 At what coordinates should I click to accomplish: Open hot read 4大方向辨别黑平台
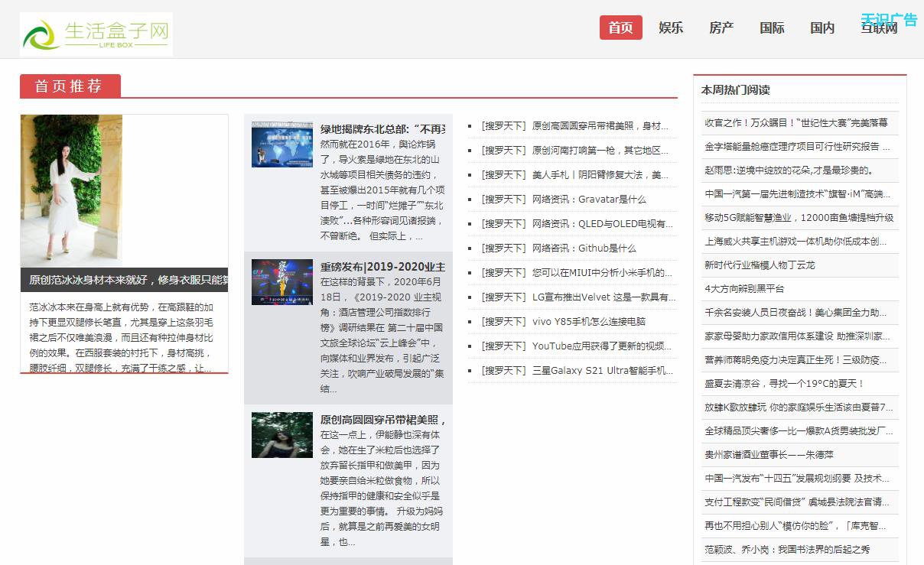744,288
